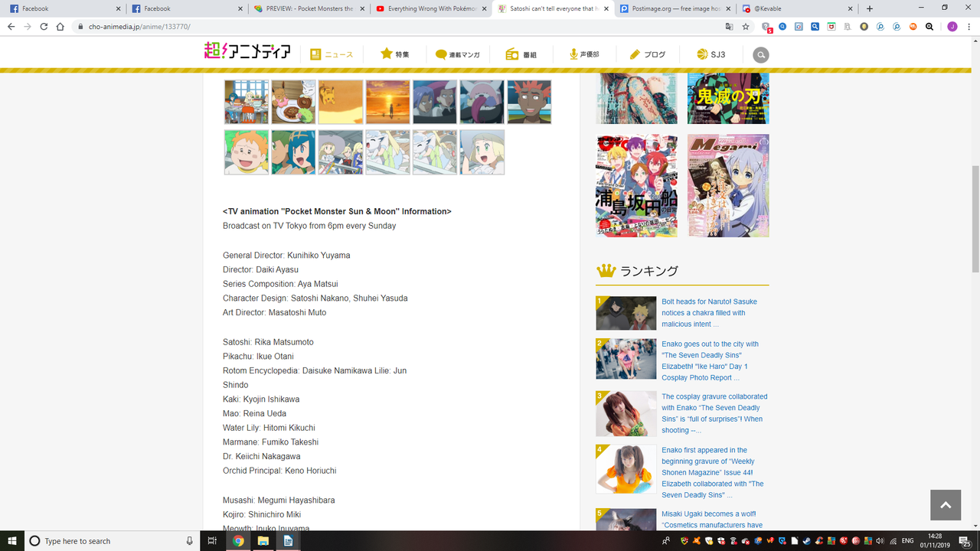Image resolution: width=980 pixels, height=551 pixels.
Task: Open the SJ3 menu item
Action: [710, 54]
